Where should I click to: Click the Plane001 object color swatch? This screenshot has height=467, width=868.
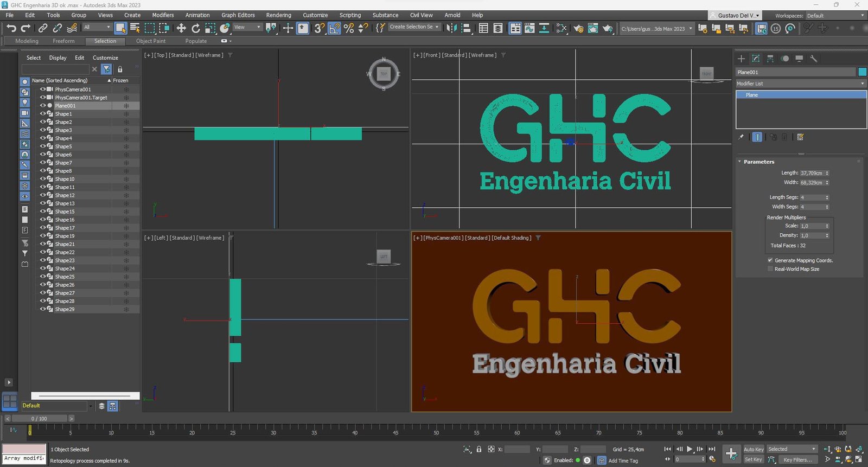point(862,72)
